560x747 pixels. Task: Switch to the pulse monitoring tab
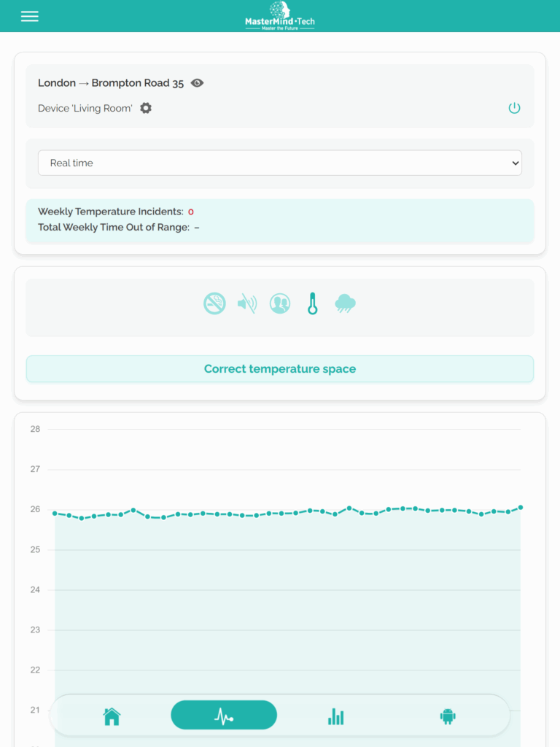click(224, 716)
